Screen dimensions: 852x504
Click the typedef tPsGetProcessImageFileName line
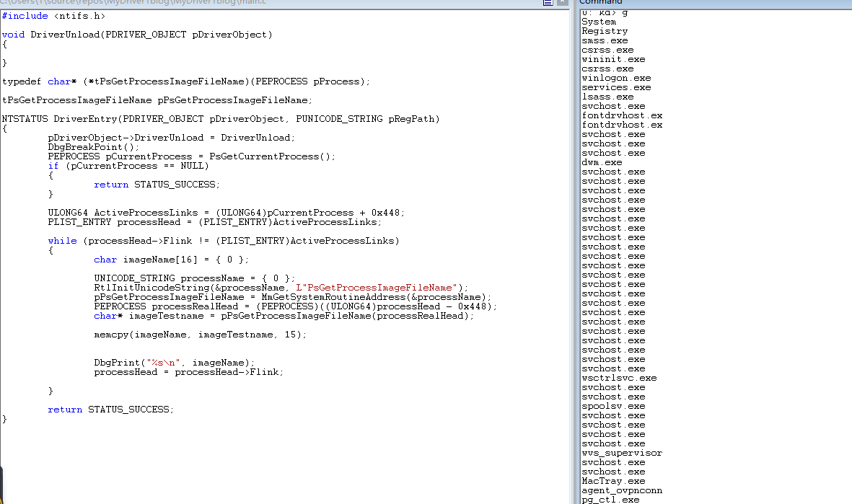(x=185, y=81)
